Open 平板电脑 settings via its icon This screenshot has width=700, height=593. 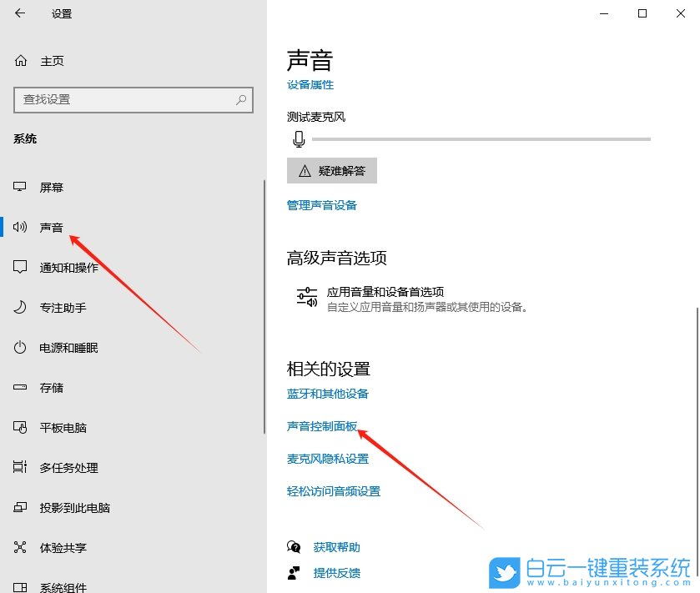18,427
